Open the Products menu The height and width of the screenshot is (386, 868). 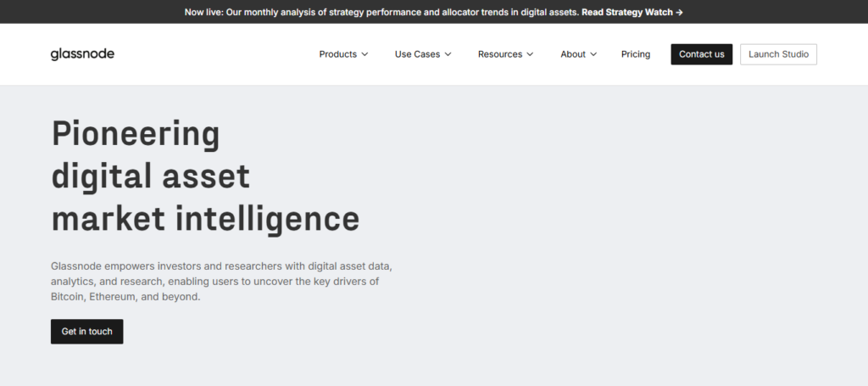click(337, 54)
